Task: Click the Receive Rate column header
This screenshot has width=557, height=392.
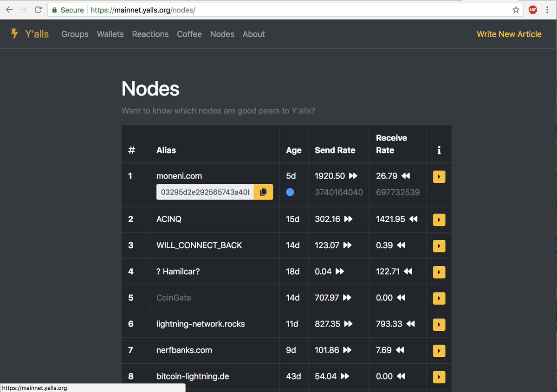Action: pyautogui.click(x=391, y=144)
